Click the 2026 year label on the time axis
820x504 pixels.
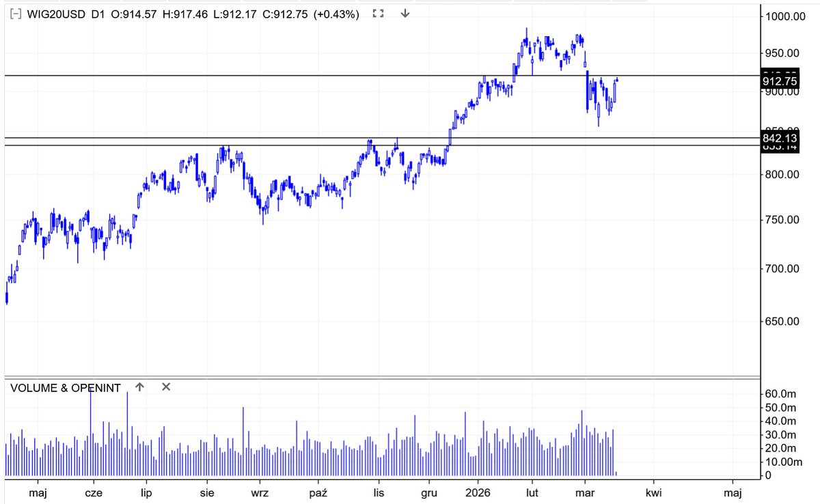(477, 492)
